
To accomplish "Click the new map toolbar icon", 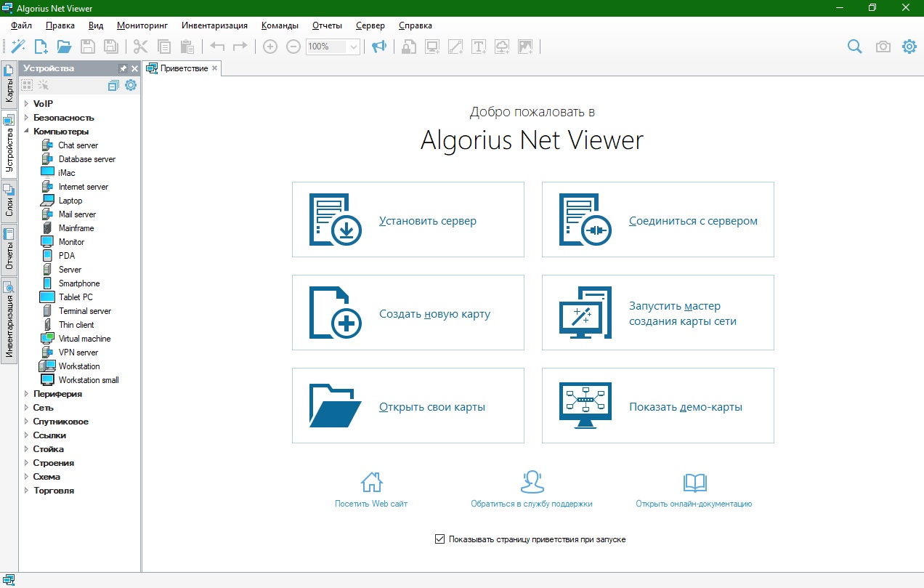I will click(41, 47).
